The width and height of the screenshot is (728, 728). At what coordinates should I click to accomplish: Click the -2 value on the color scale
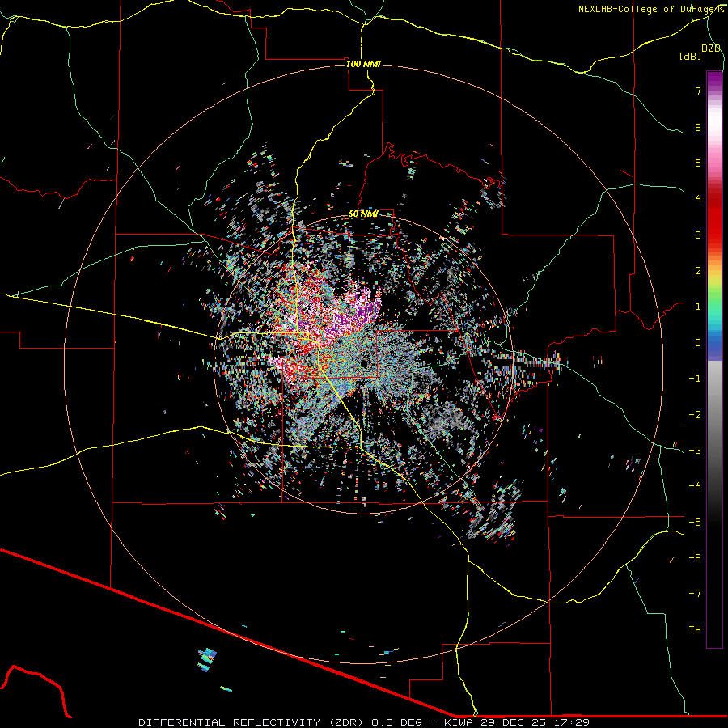(x=695, y=414)
